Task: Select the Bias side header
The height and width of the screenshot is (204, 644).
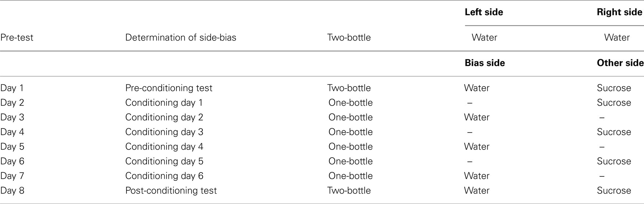Action: (484, 63)
